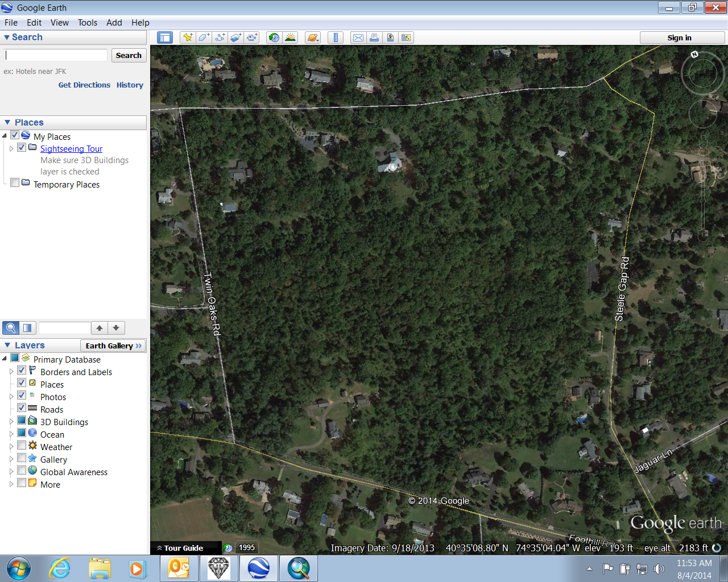Add an image overlay from the toolbar

pos(235,38)
